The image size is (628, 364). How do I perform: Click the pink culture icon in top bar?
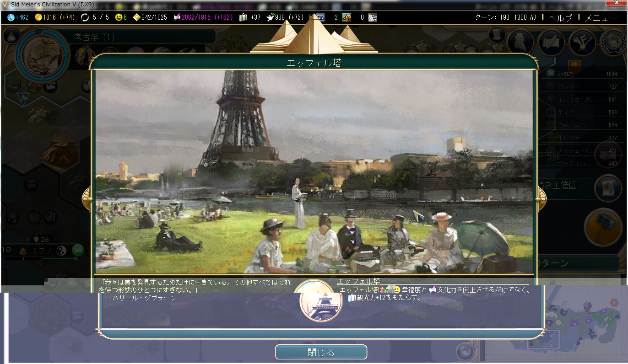pos(177,17)
